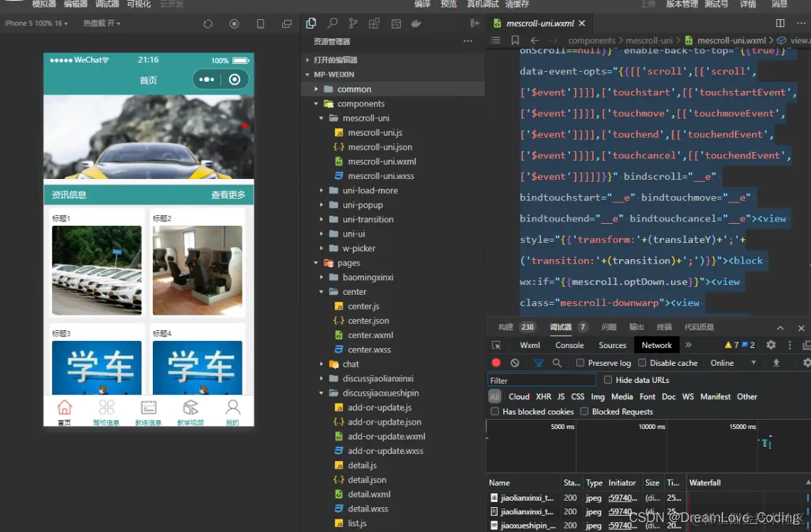Switch to the Sources tab

(613, 345)
